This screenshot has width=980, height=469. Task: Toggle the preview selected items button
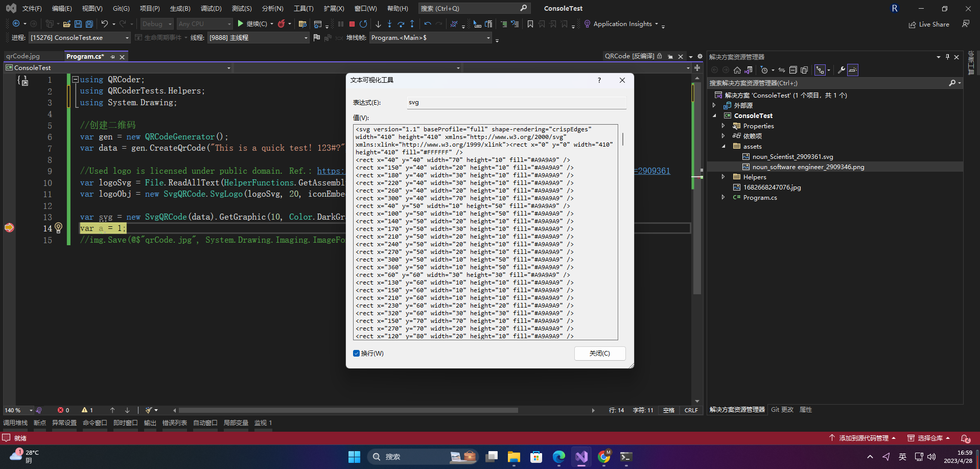coord(853,70)
